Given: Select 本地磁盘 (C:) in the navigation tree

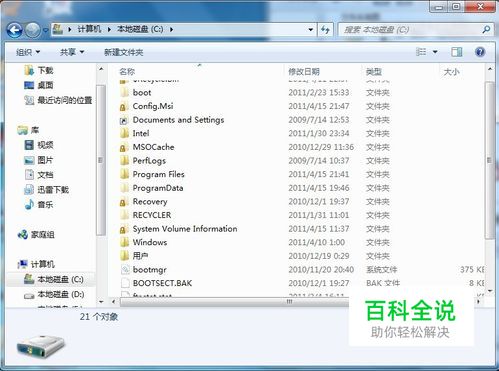Looking at the screenshot, I should [54, 279].
